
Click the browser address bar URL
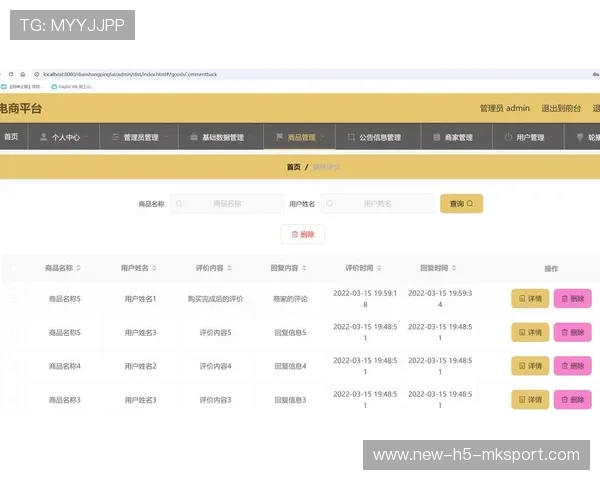pyautogui.click(x=130, y=74)
